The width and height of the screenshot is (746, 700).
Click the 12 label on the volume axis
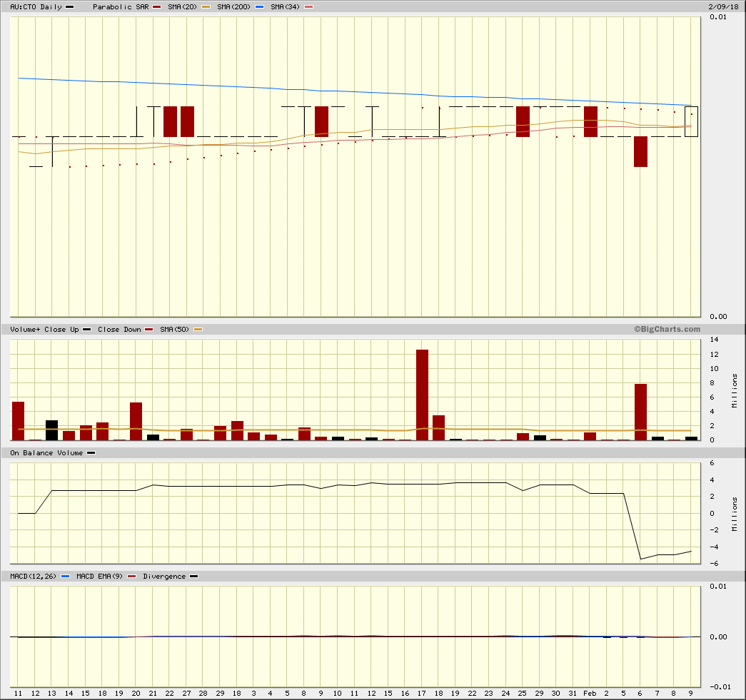[x=714, y=354]
